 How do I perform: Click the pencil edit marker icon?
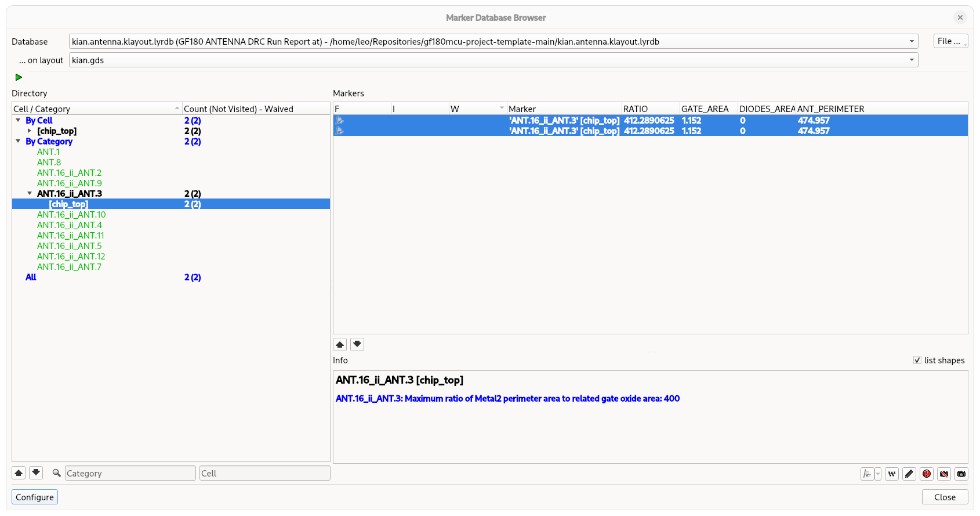click(909, 474)
